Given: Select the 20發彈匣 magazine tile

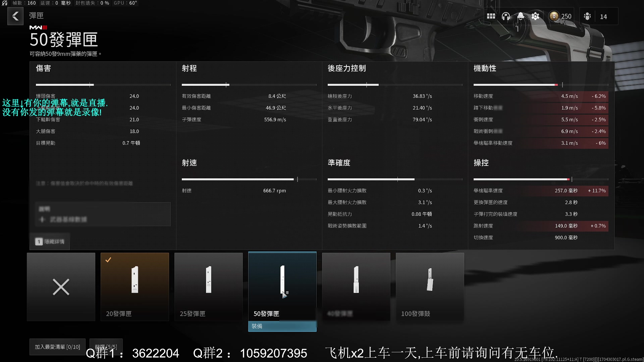Looking at the screenshot, I should pos(135,287).
